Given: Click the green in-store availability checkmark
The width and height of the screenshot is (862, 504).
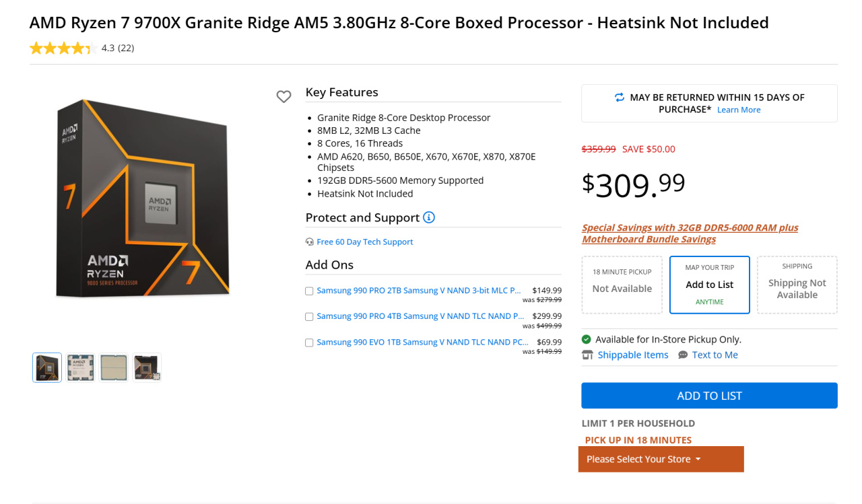Looking at the screenshot, I should point(586,339).
